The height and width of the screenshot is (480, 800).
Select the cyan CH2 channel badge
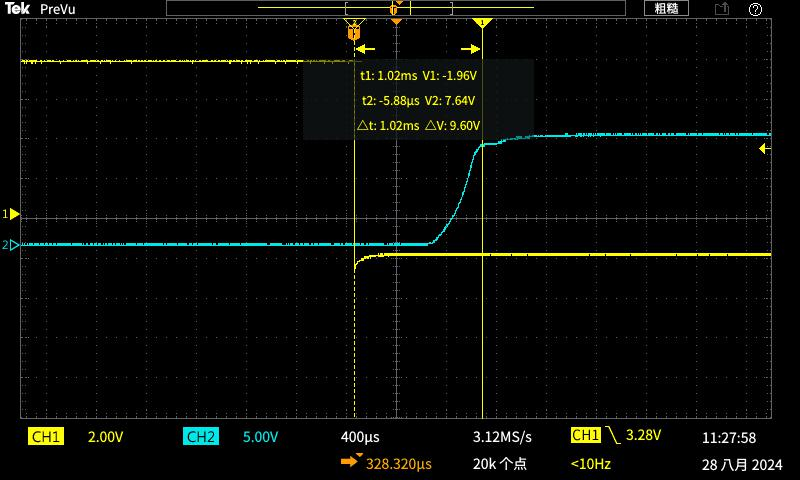200,437
